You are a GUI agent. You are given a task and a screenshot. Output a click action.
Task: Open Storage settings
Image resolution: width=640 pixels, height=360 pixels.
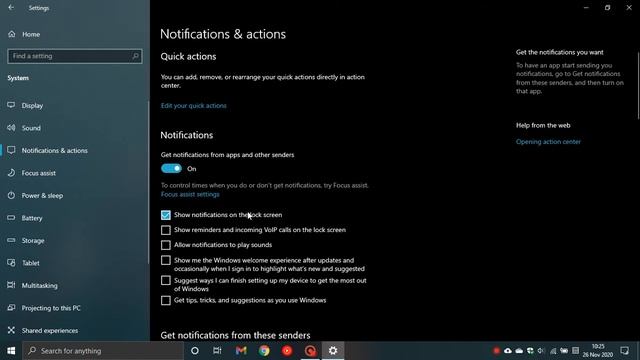(75, 240)
